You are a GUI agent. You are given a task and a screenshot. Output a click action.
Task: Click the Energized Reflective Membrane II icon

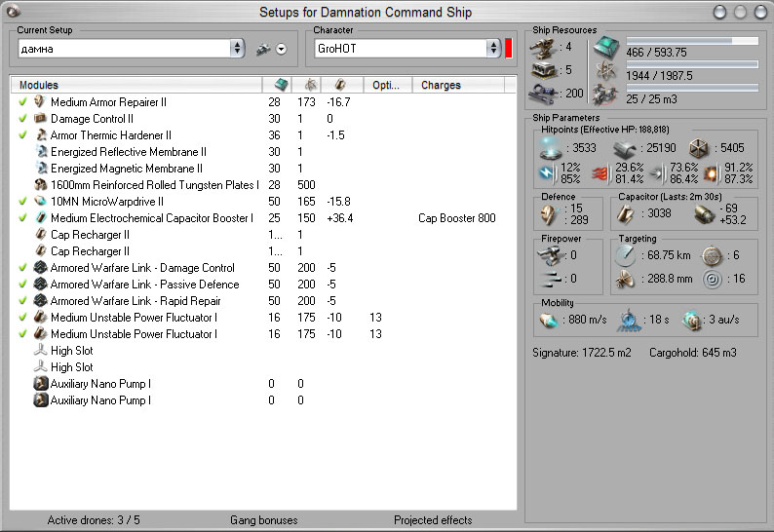(41, 151)
